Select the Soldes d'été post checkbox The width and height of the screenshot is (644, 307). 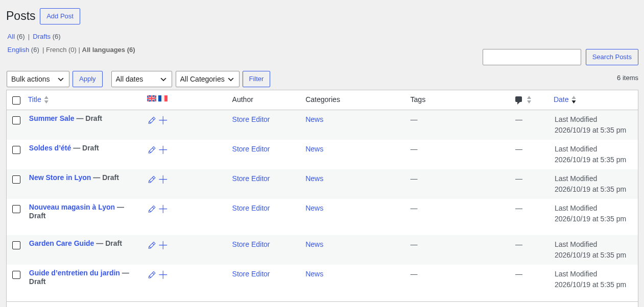(x=16, y=150)
